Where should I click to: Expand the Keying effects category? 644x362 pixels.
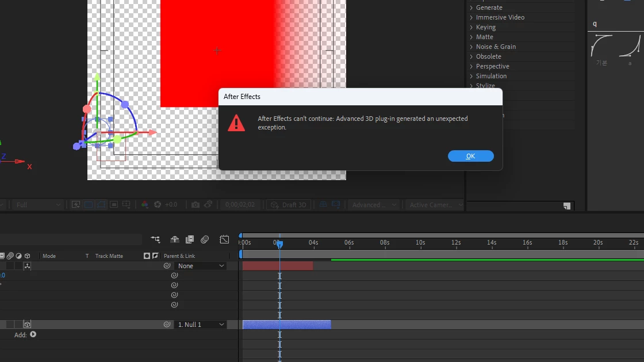click(471, 27)
